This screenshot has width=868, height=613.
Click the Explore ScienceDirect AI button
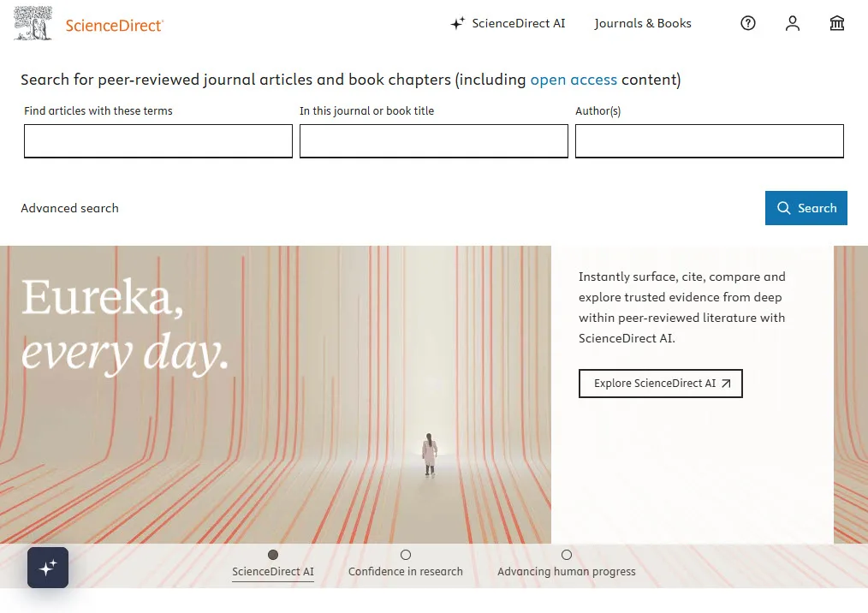pos(660,384)
